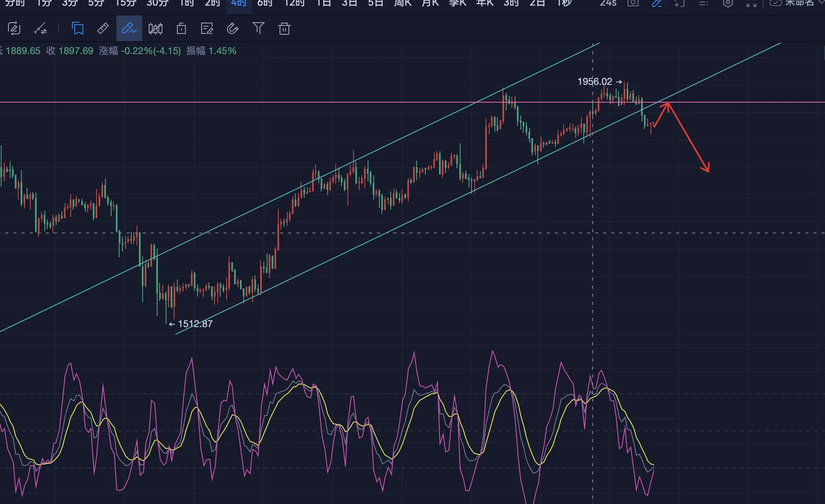The image size is (825, 504).
Task: Switch to the 15分 timeframe tab
Action: [126, 3]
